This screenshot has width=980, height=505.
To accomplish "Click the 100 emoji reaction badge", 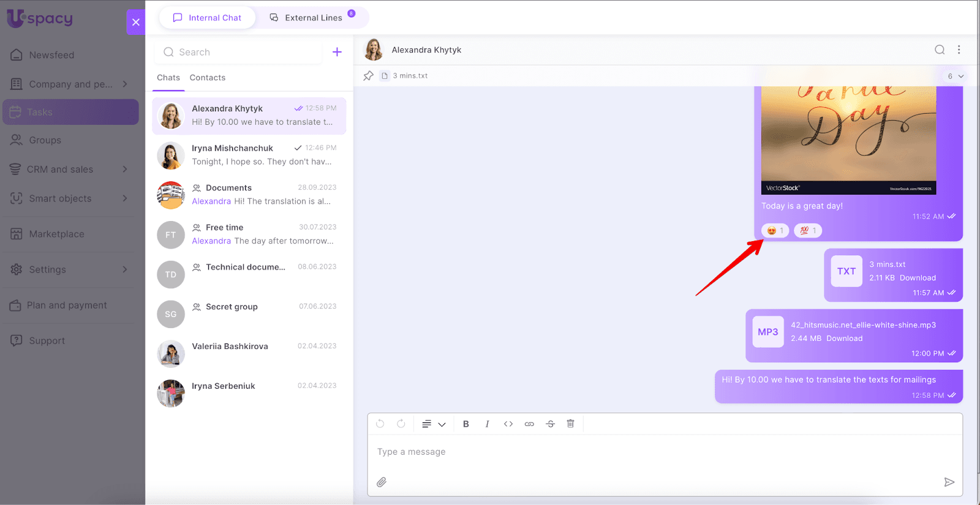I will pos(808,231).
